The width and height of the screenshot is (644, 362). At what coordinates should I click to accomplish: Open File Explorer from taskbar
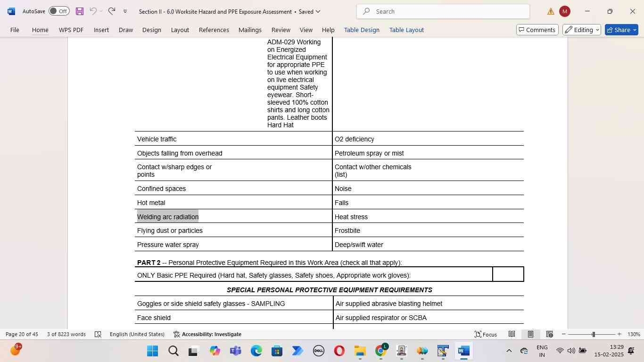(x=360, y=351)
